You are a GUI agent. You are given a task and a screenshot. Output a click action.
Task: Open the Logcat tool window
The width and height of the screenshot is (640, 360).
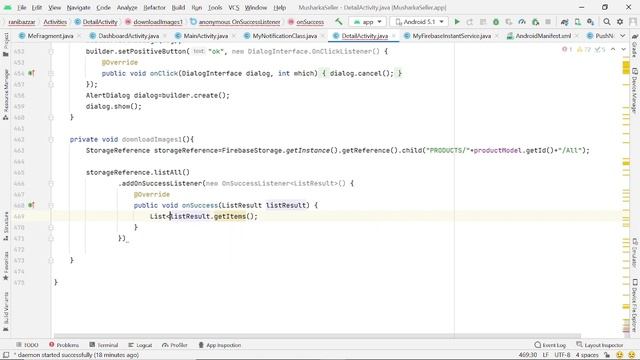coord(140,345)
